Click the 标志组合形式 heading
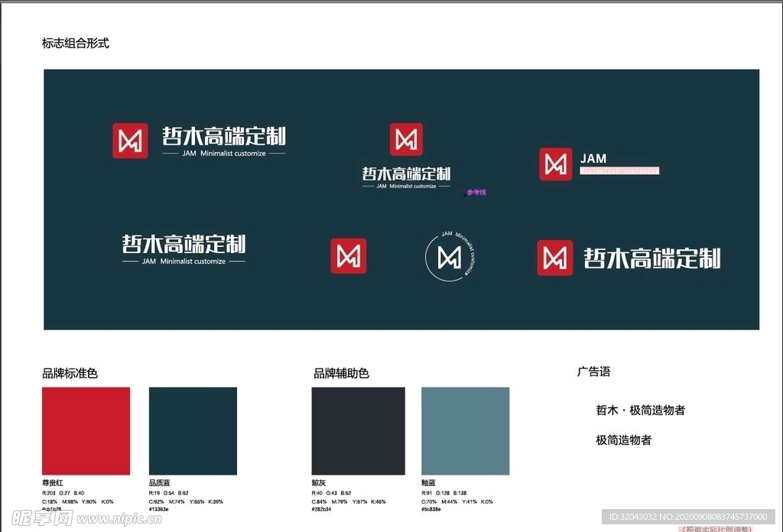The height and width of the screenshot is (532, 783). 76,44
